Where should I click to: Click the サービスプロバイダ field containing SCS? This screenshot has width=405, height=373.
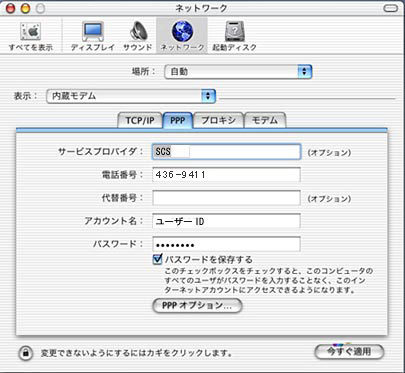click(x=226, y=152)
